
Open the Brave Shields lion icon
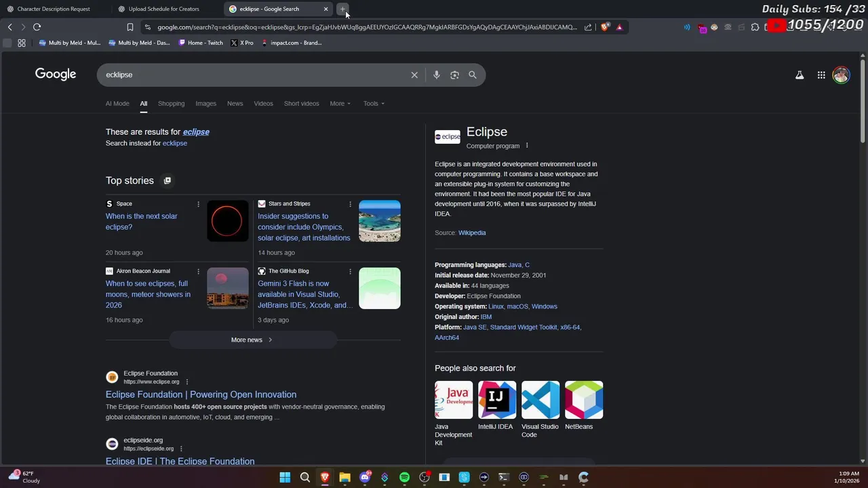click(605, 27)
